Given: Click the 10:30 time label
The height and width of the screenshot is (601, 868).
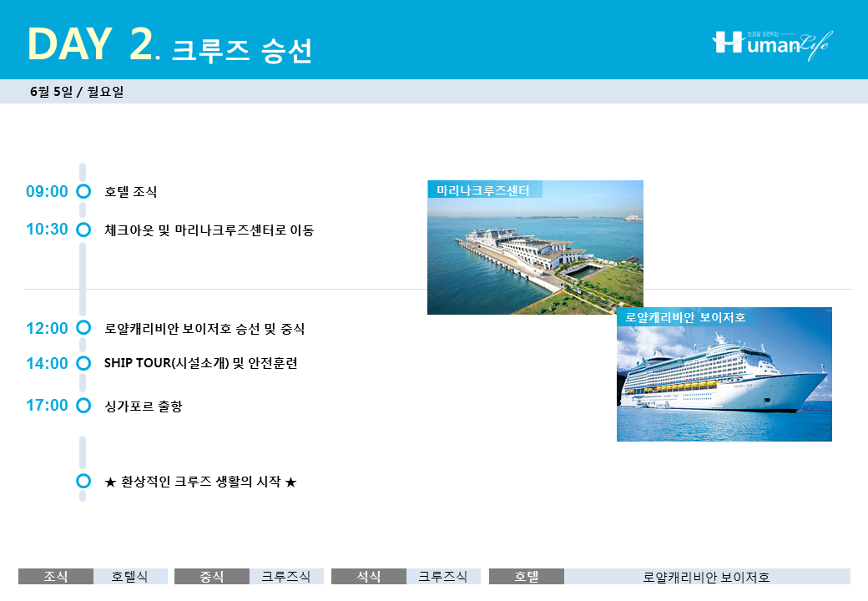Looking at the screenshot, I should tap(47, 229).
